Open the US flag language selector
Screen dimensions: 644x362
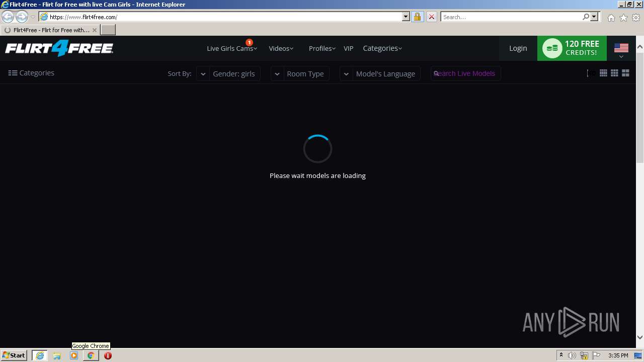(621, 49)
